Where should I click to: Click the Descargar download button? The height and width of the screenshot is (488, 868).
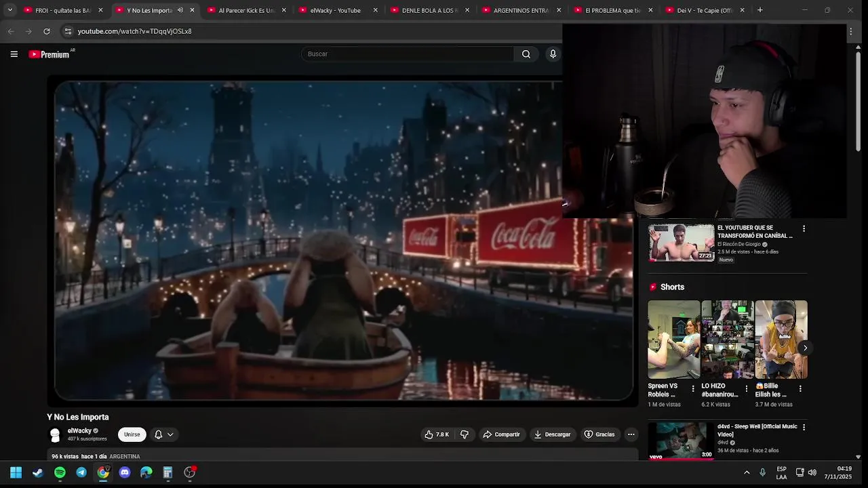(552, 434)
